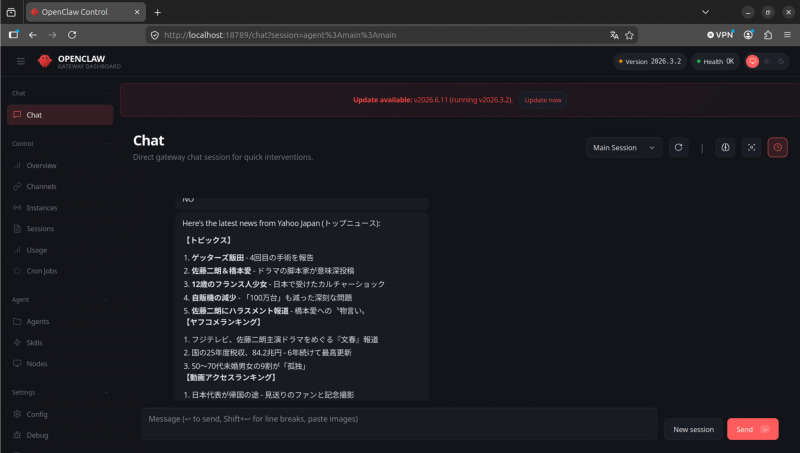800x453 pixels.
Task: Send the chat message
Action: click(x=753, y=430)
